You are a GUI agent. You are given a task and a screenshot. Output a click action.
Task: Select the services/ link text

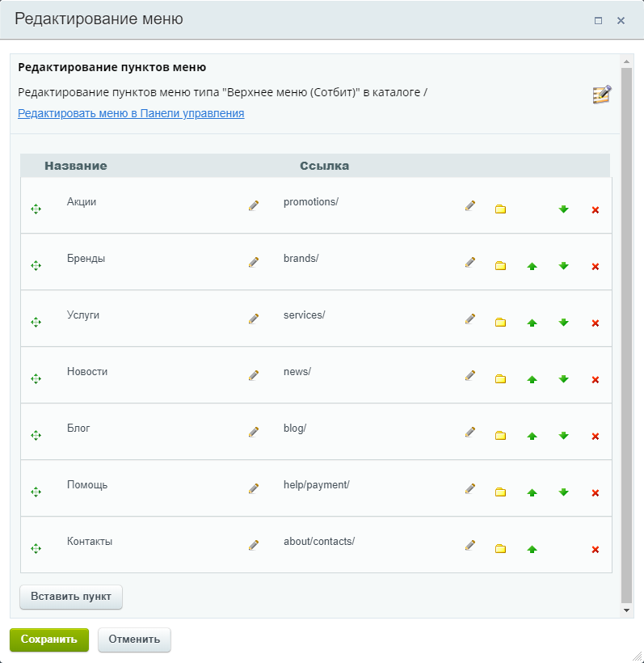305,315
